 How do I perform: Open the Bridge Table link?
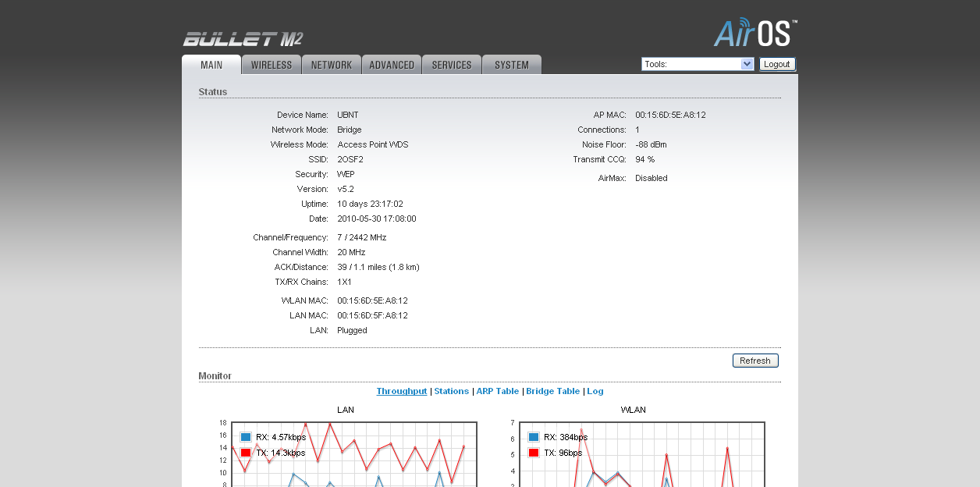[553, 391]
